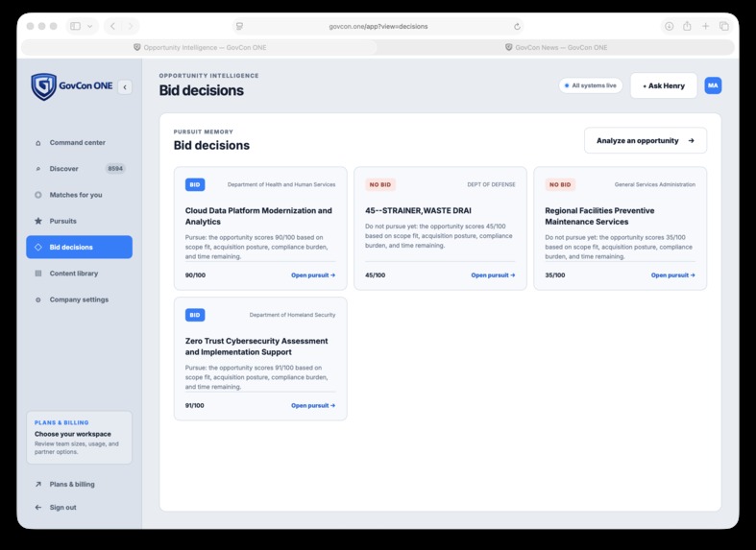Click the Department of Homeland Security label
Screen dimensions: 756x550
[292, 315]
